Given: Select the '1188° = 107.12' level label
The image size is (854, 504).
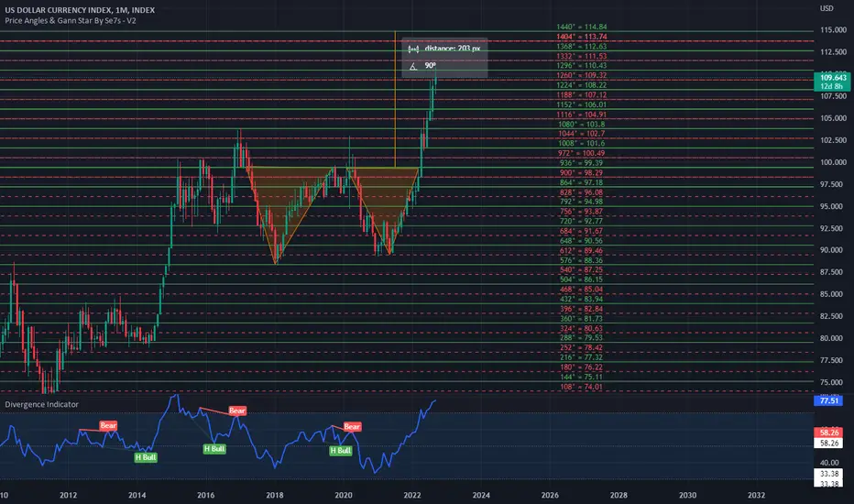Looking at the screenshot, I should [x=581, y=94].
